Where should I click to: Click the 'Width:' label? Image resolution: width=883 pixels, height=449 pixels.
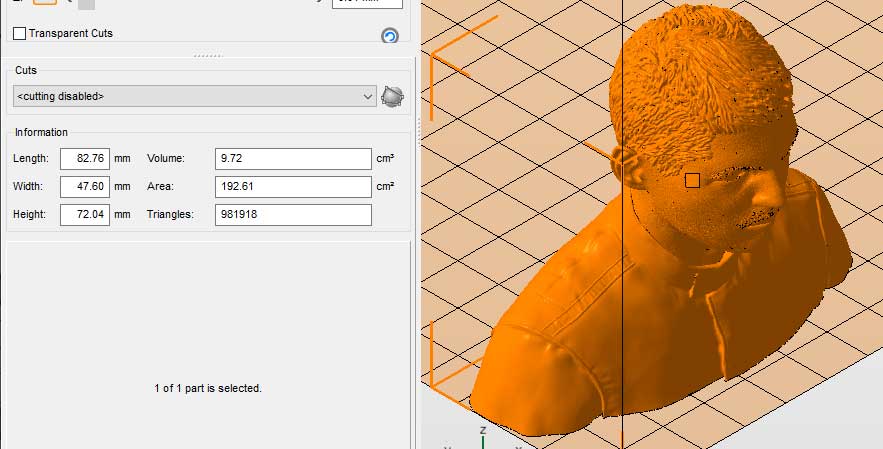coord(28,186)
